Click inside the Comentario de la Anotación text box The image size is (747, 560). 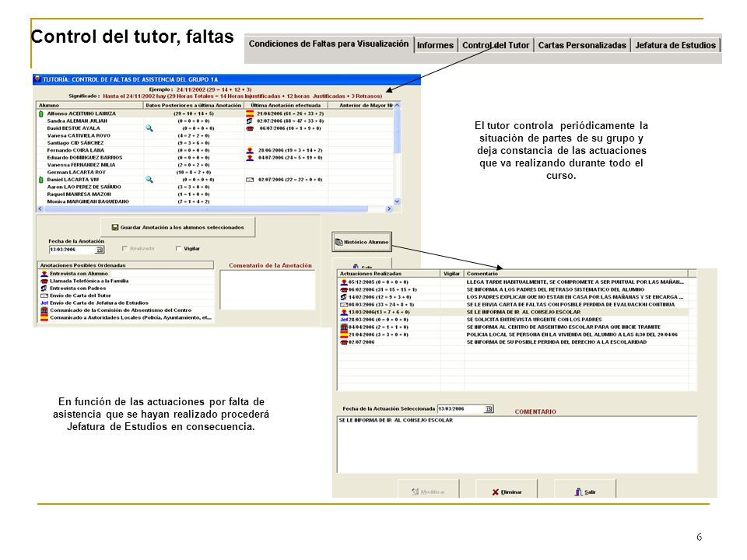(267, 290)
